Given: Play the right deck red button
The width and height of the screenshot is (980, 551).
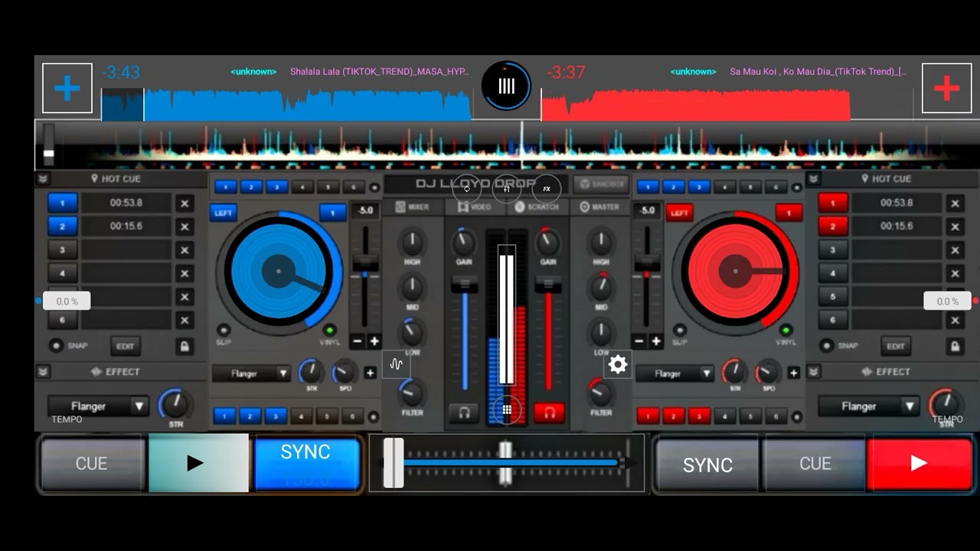Looking at the screenshot, I should coord(919,463).
